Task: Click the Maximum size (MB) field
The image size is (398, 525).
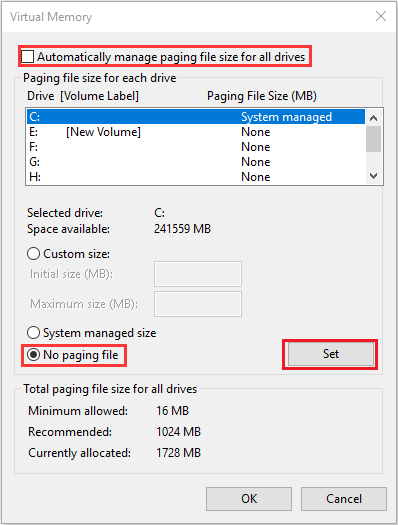Action: coord(198,304)
